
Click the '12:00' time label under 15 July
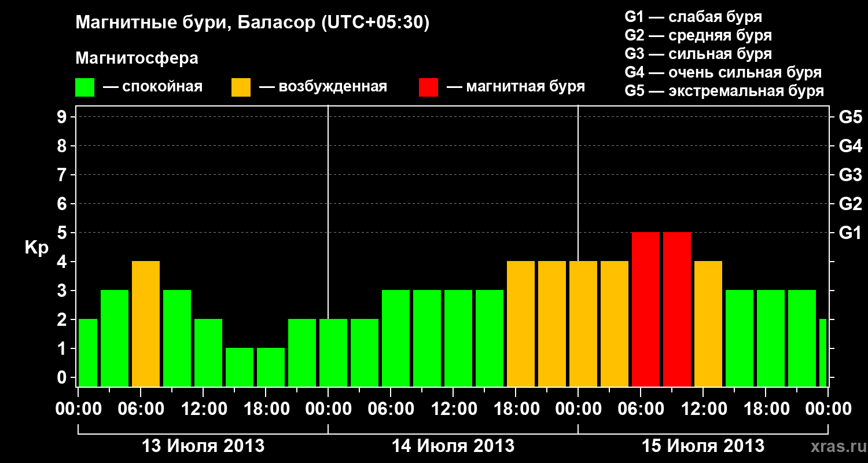[x=703, y=409]
